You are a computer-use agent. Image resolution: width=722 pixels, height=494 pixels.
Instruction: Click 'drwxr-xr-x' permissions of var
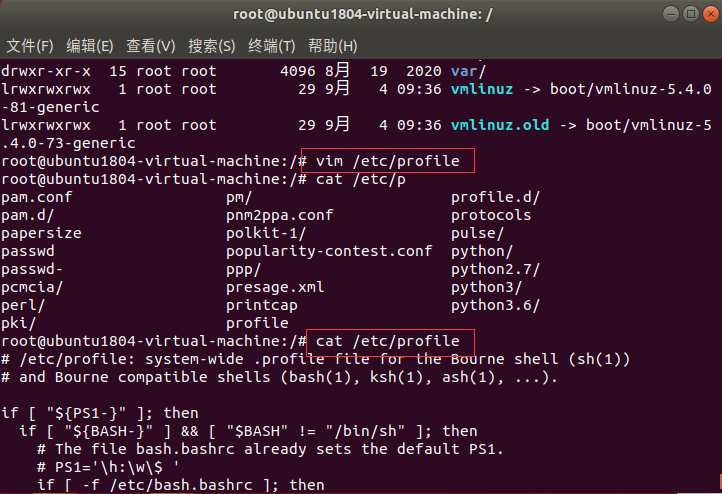point(46,71)
